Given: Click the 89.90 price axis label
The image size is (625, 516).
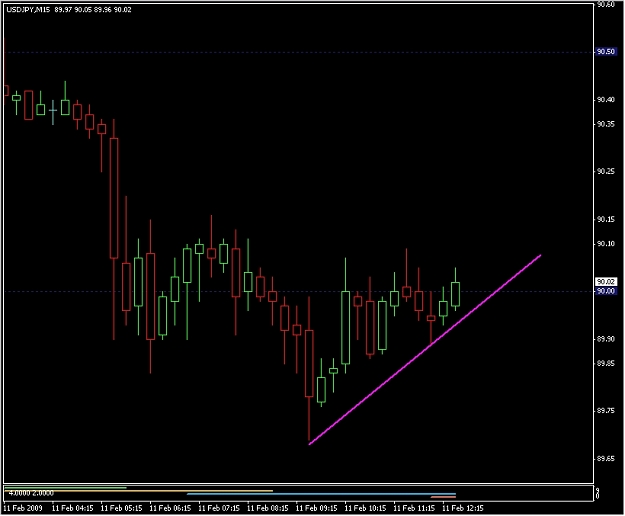Looking at the screenshot, I should (x=605, y=339).
